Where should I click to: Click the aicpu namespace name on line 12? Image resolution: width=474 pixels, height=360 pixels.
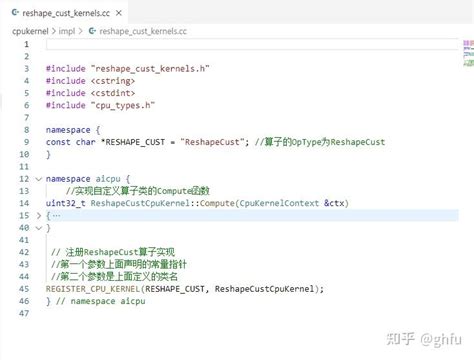pyautogui.click(x=108, y=179)
